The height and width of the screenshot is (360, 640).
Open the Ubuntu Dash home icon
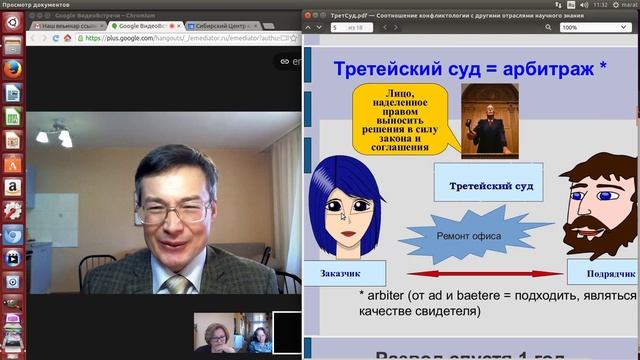coord(13,22)
